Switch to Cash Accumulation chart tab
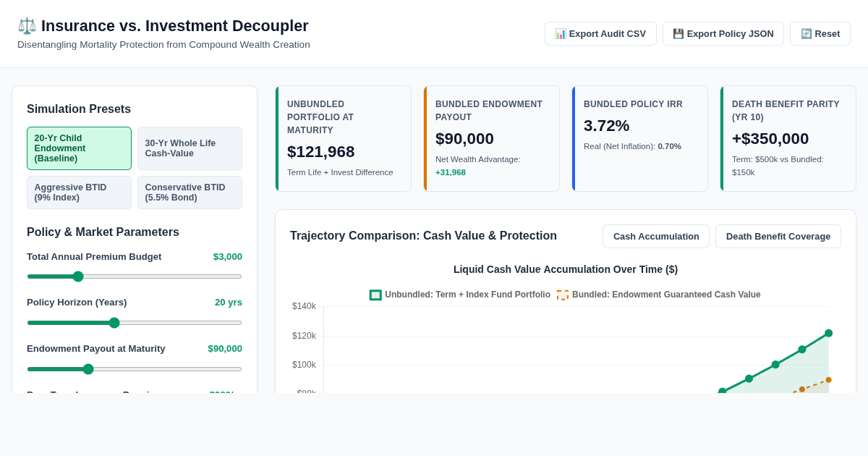 [656, 236]
